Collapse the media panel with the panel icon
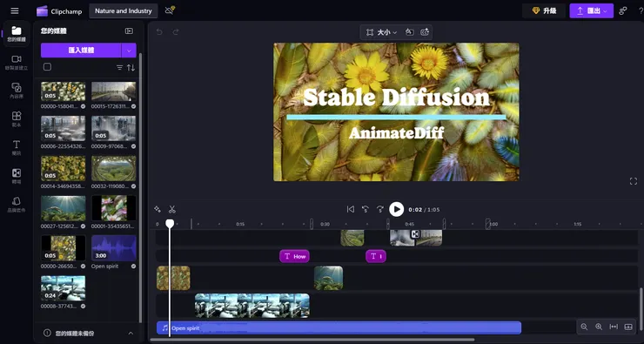Screen dimensions: 644x344 [129, 30]
